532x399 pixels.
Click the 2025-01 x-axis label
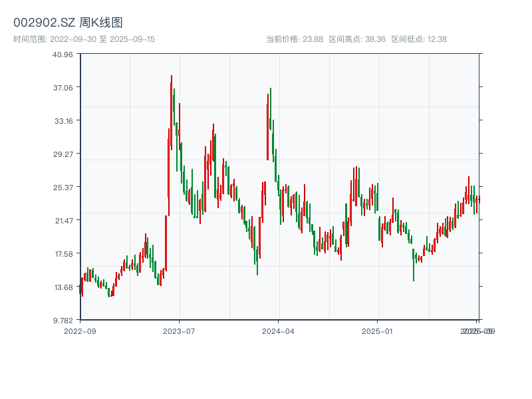(x=377, y=331)
